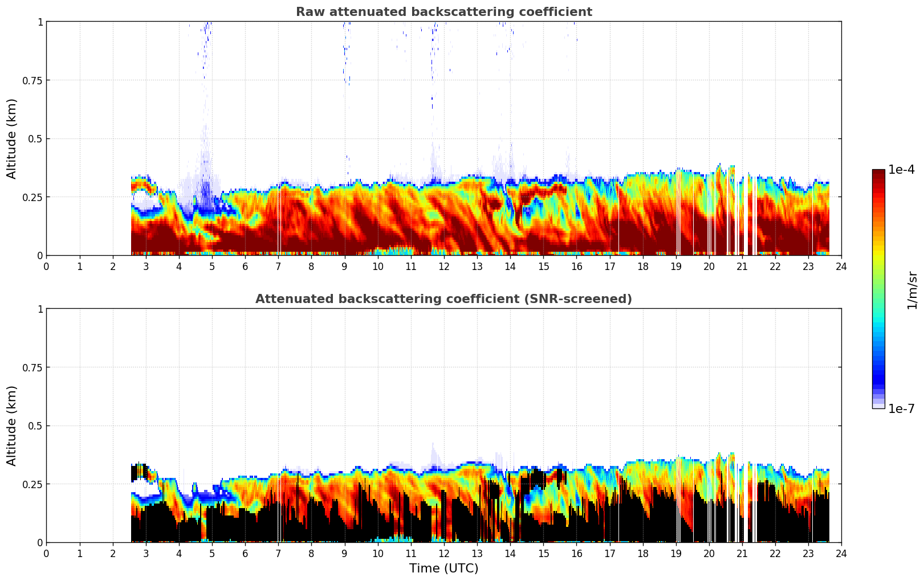Click the bottom plot's "Altitude (km)" axis label

point(12,425)
